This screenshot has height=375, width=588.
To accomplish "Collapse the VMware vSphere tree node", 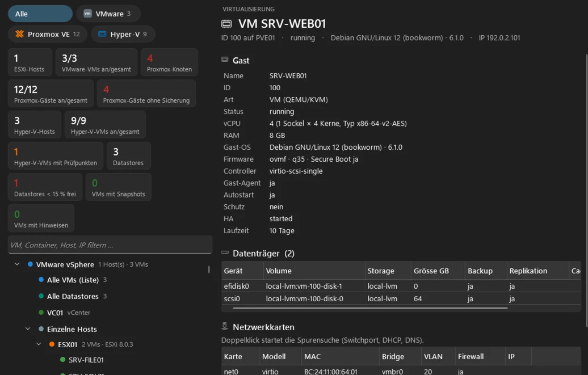I will [x=17, y=264].
